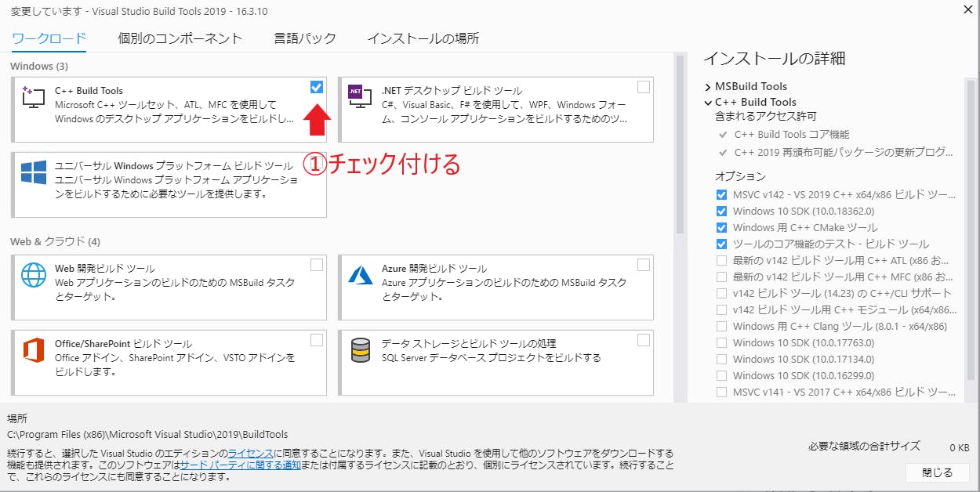Click the C++ Build Tools workload icon
The height and width of the screenshot is (492, 980).
[x=33, y=96]
